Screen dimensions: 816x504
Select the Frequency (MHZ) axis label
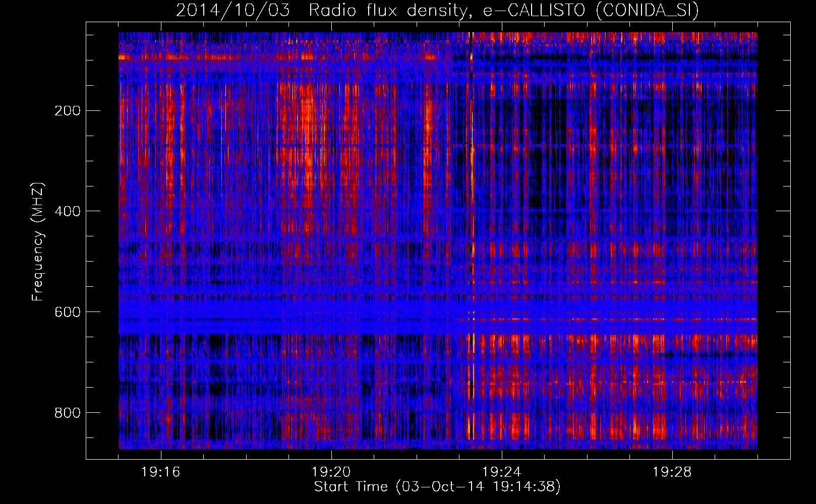click(x=38, y=241)
